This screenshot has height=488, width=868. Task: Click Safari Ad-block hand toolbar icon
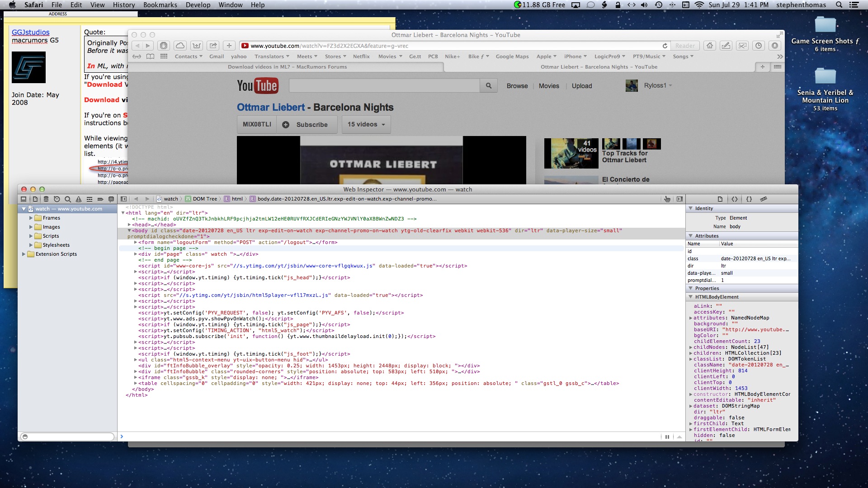(x=164, y=46)
